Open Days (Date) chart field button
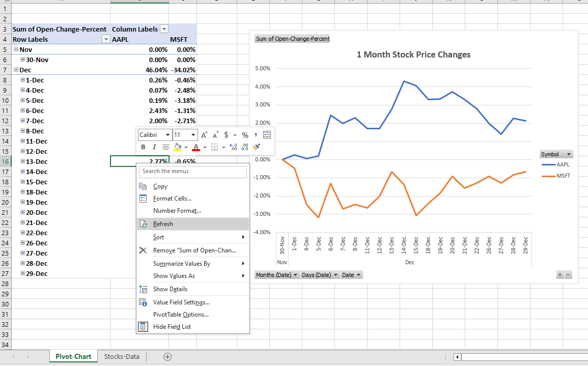 click(320, 275)
